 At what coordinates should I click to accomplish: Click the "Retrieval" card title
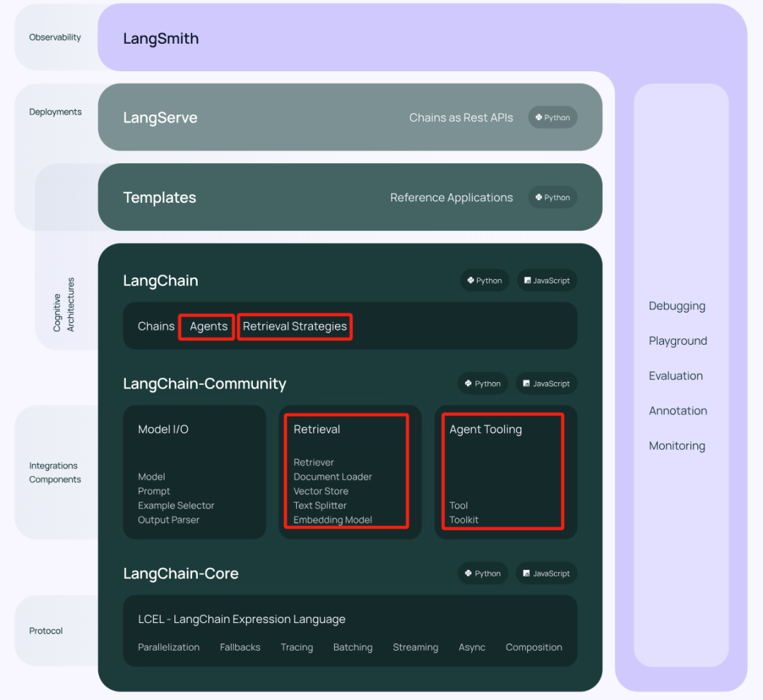[317, 429]
